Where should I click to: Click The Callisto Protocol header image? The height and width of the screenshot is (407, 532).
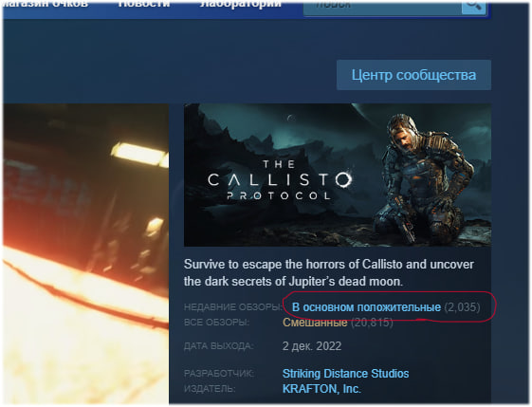pyautogui.click(x=338, y=175)
